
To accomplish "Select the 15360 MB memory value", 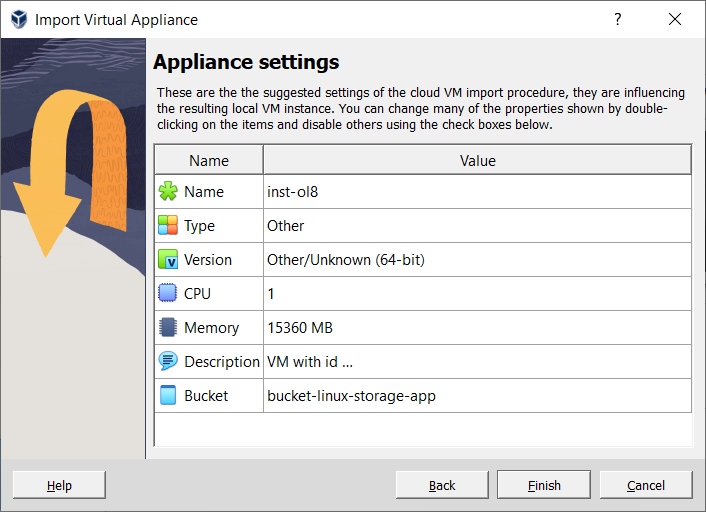I will coord(477,327).
